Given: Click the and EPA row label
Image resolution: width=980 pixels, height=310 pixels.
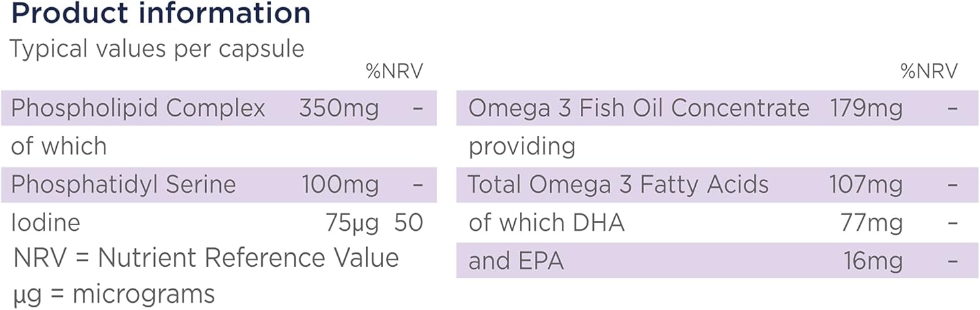Looking at the screenshot, I should (515, 261).
